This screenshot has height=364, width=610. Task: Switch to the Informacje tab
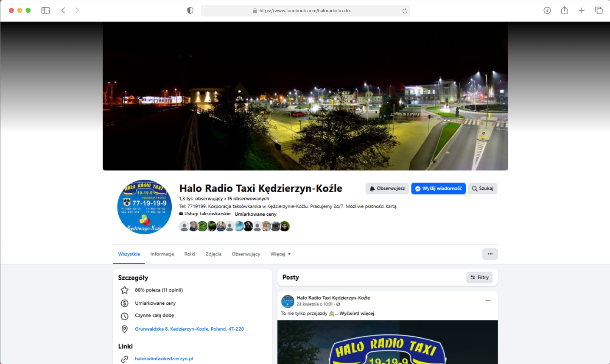(162, 254)
